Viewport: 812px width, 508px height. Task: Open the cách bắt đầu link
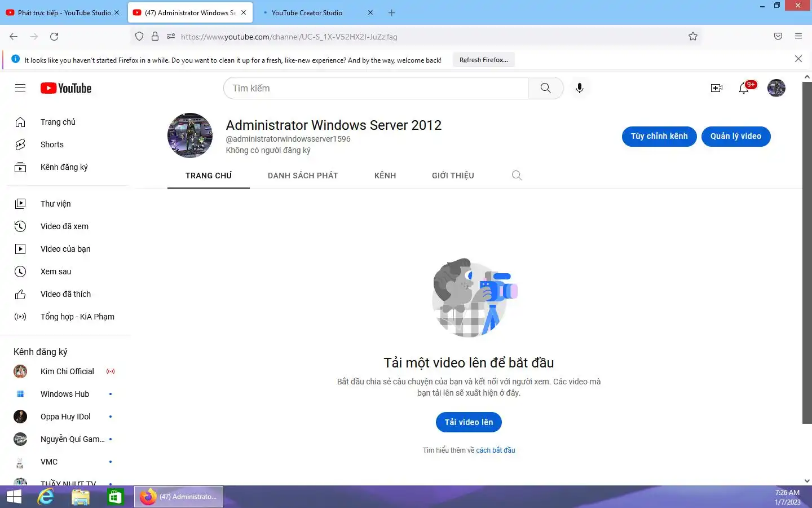496,450
